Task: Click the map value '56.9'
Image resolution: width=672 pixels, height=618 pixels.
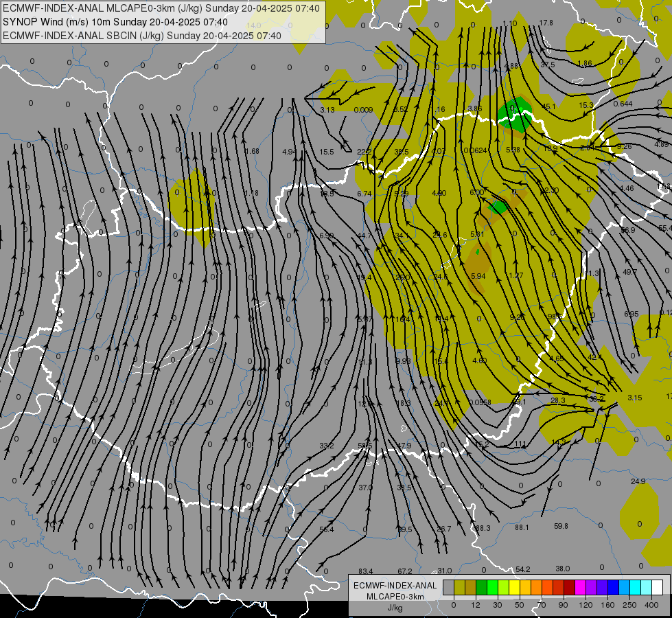Action: coord(628,230)
